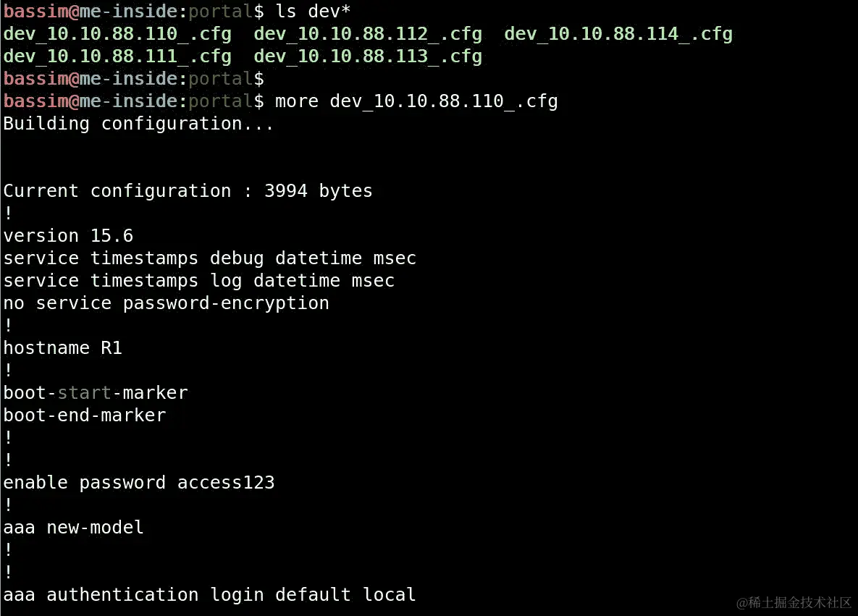Click 'service timestamps debug datetime msec' line
This screenshot has width=858, height=616.
209,258
